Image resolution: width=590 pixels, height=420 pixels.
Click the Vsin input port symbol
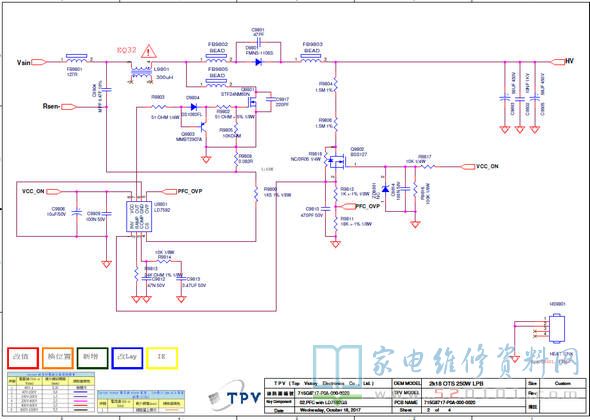[39, 62]
